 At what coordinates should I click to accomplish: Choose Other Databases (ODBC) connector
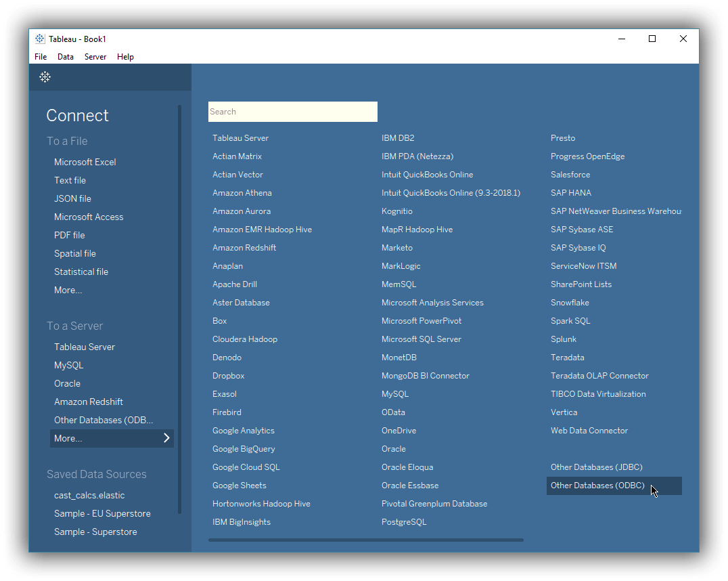(x=597, y=486)
